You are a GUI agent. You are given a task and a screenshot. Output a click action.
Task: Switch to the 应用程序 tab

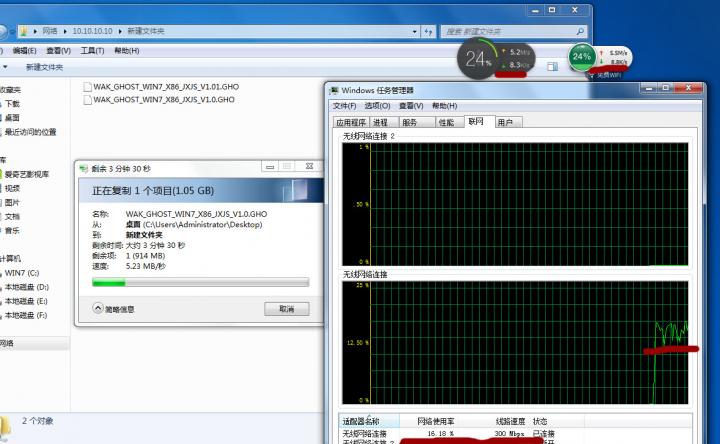point(351,123)
